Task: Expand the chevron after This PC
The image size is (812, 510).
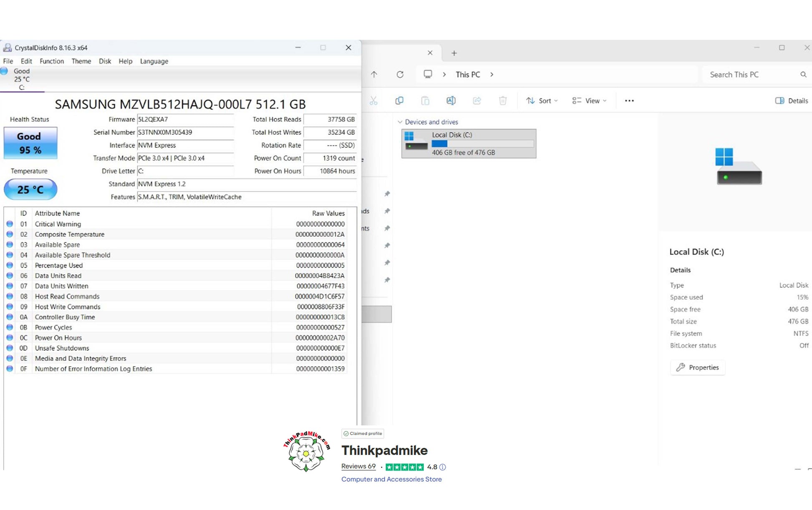Action: click(x=492, y=74)
